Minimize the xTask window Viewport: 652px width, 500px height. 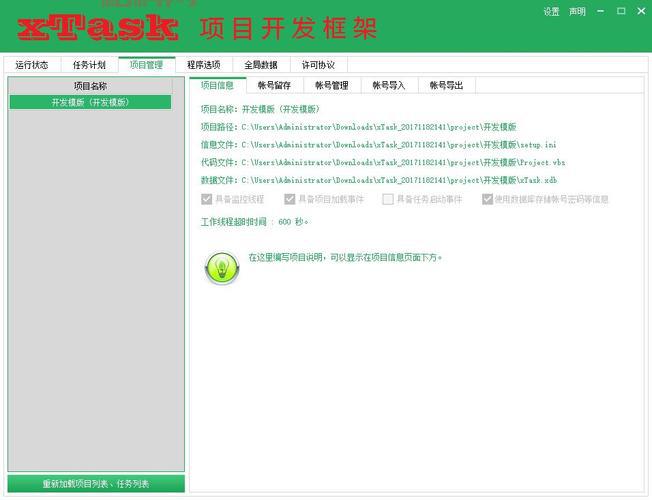pos(600,11)
